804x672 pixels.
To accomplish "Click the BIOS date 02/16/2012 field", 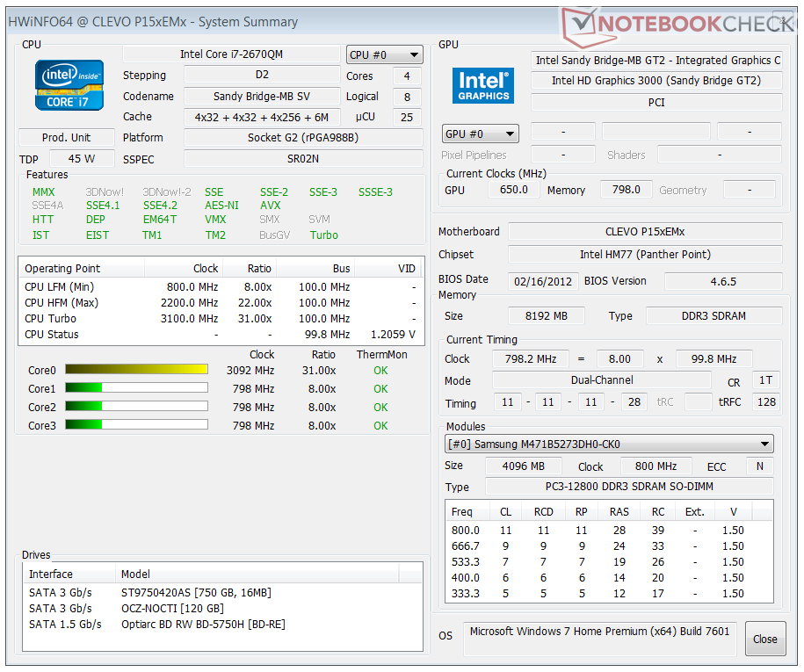I will [543, 281].
